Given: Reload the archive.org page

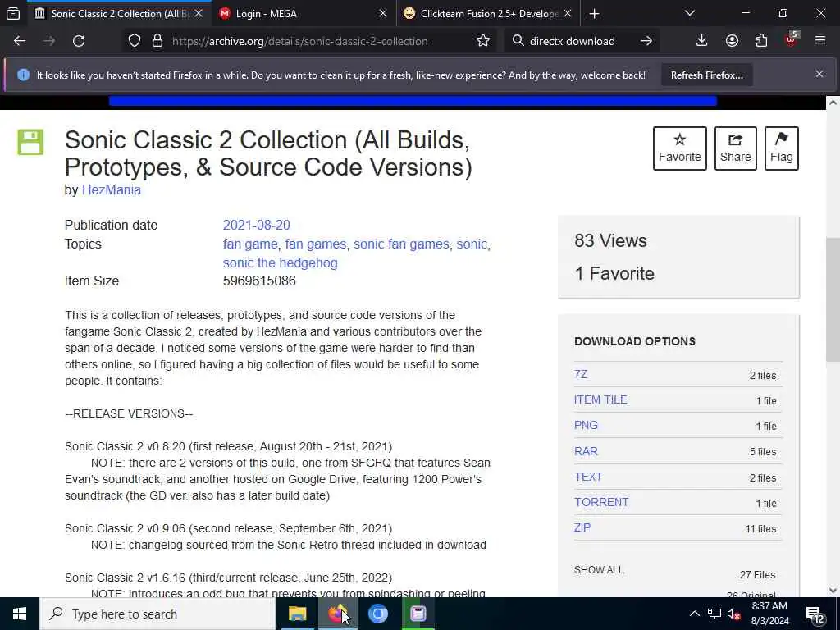Looking at the screenshot, I should tap(79, 41).
